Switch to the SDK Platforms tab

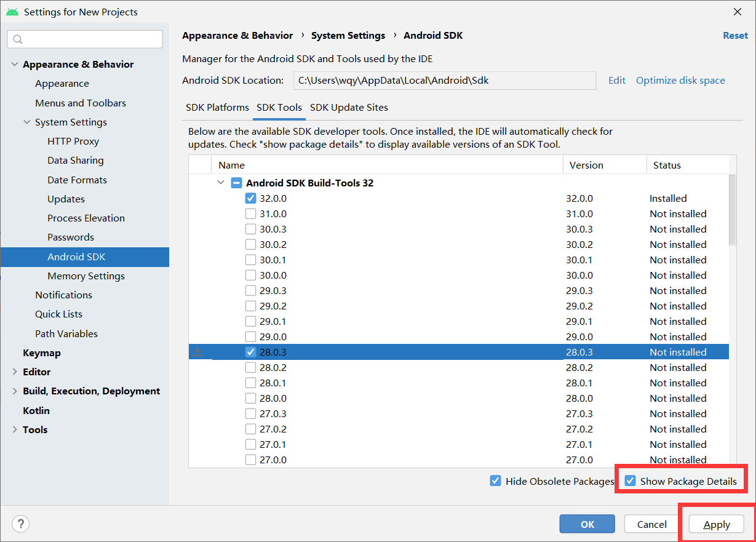[217, 107]
